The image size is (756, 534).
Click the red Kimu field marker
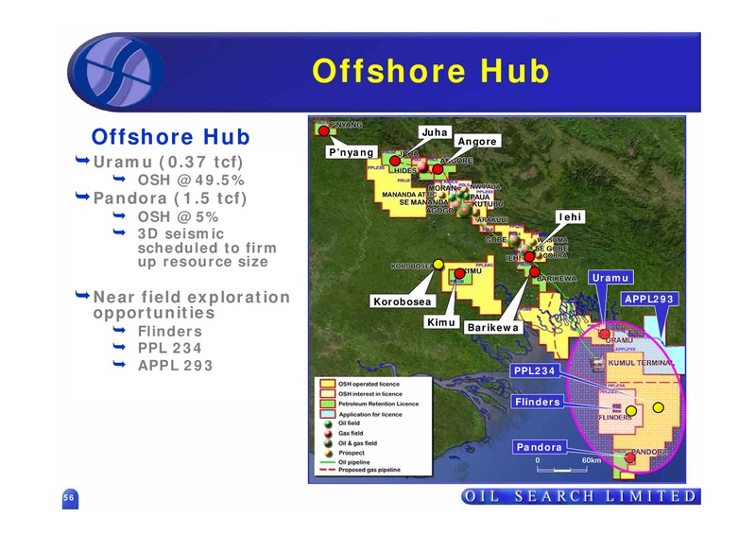[459, 274]
